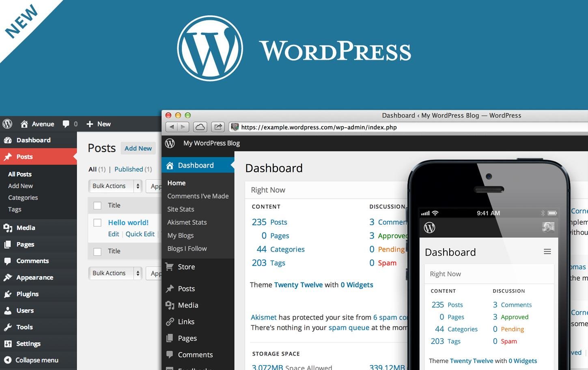Tap 3 Comments on the phone dashboard
The height and width of the screenshot is (370, 588).
click(512, 305)
